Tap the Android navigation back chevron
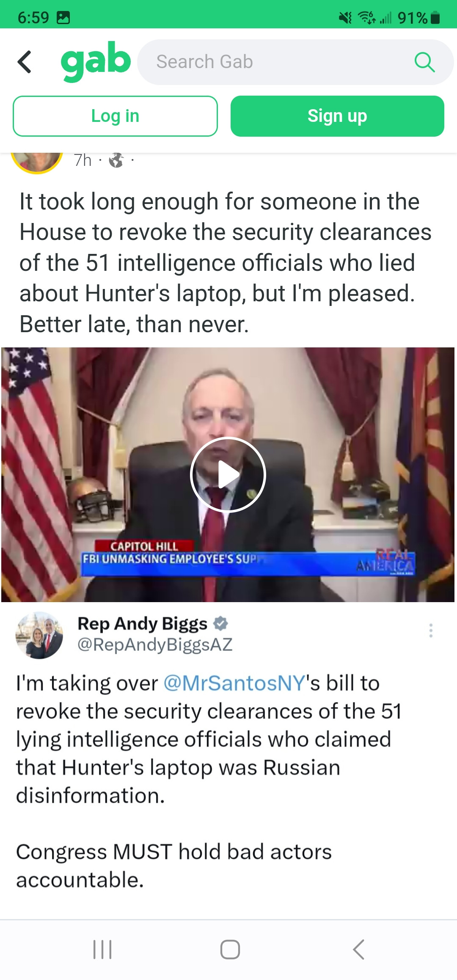This screenshot has width=457, height=980. 358,949
